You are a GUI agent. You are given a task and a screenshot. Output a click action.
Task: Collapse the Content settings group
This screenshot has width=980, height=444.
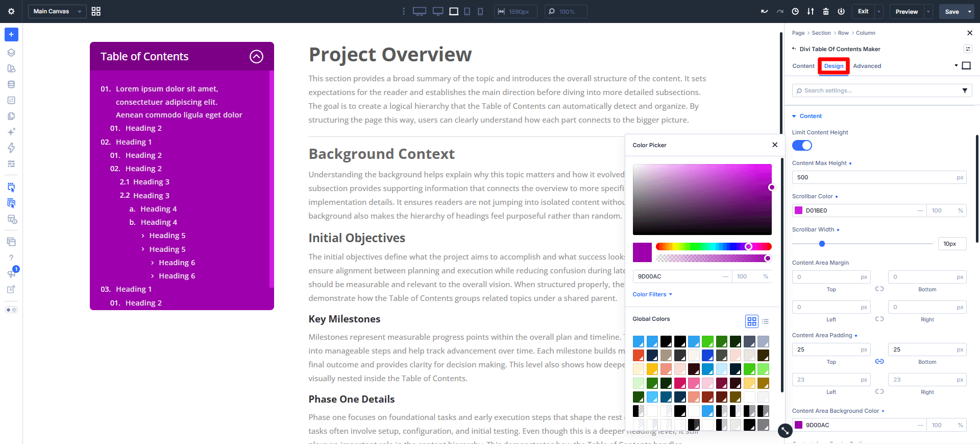tap(807, 116)
